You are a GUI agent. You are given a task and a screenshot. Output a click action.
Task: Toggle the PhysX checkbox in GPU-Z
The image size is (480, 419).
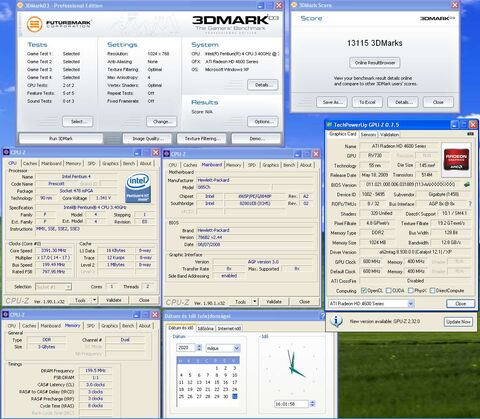tap(411, 291)
